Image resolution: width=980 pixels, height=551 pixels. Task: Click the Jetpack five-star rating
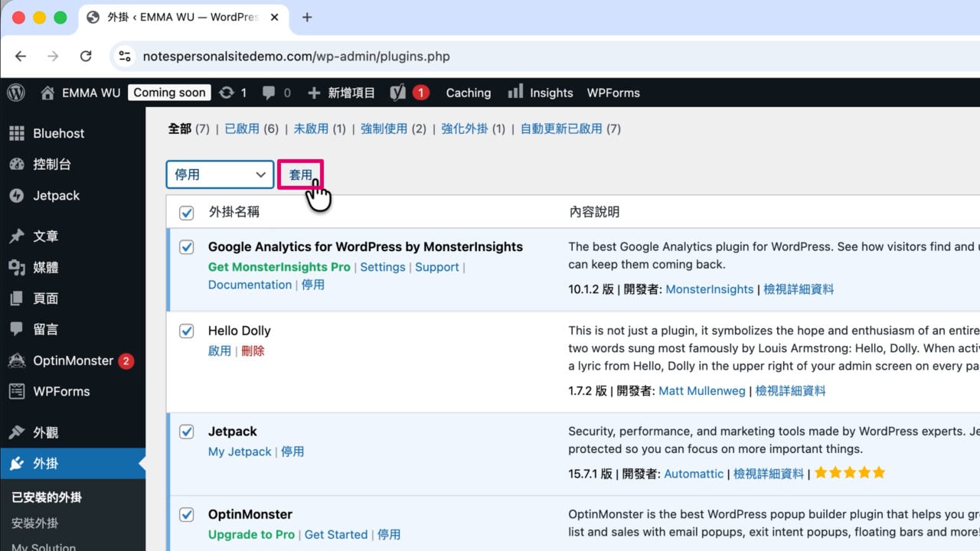(x=850, y=473)
